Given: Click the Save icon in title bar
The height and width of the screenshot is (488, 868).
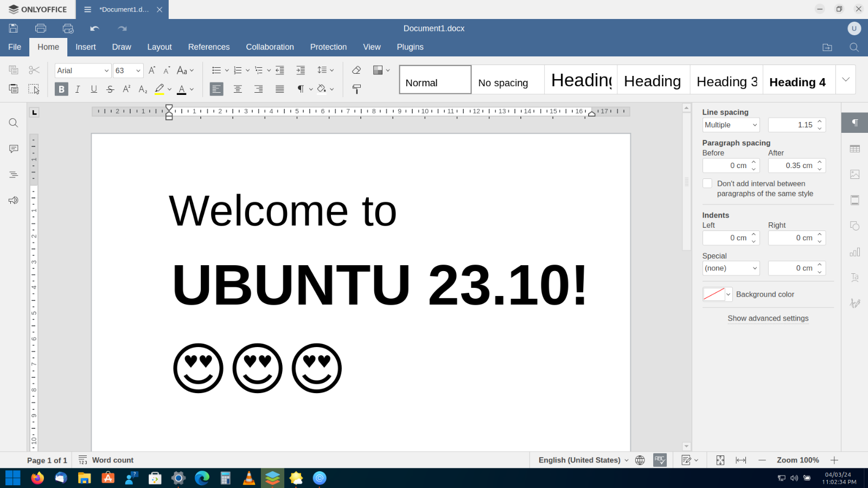Looking at the screenshot, I should tap(14, 28).
